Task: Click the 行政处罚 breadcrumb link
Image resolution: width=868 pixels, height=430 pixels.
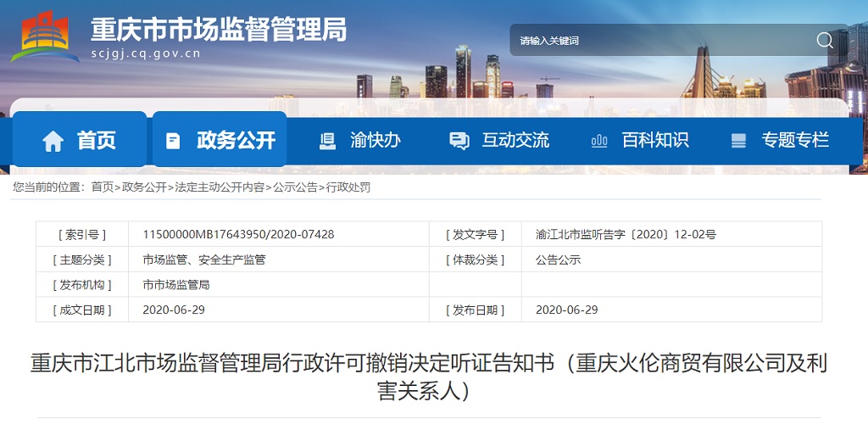Action: coord(348,187)
